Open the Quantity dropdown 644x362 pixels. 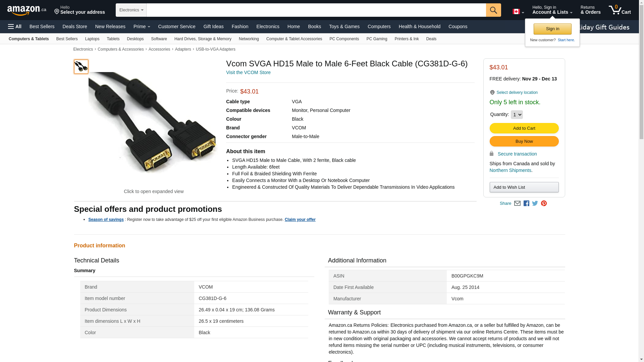pyautogui.click(x=517, y=115)
